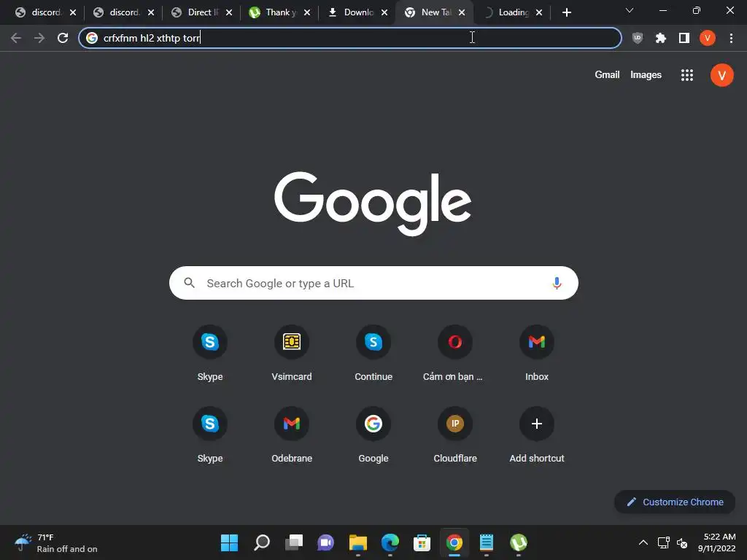The width and height of the screenshot is (747, 560).
Task: Click the address bar text
Action: click(x=152, y=38)
